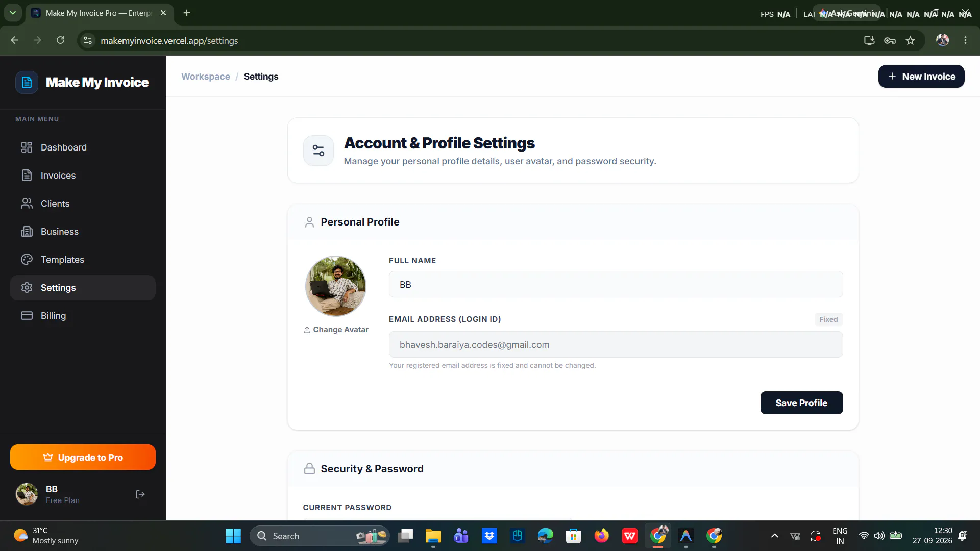Open the Billing page
Viewport: 980px width, 551px height.
tap(83, 316)
